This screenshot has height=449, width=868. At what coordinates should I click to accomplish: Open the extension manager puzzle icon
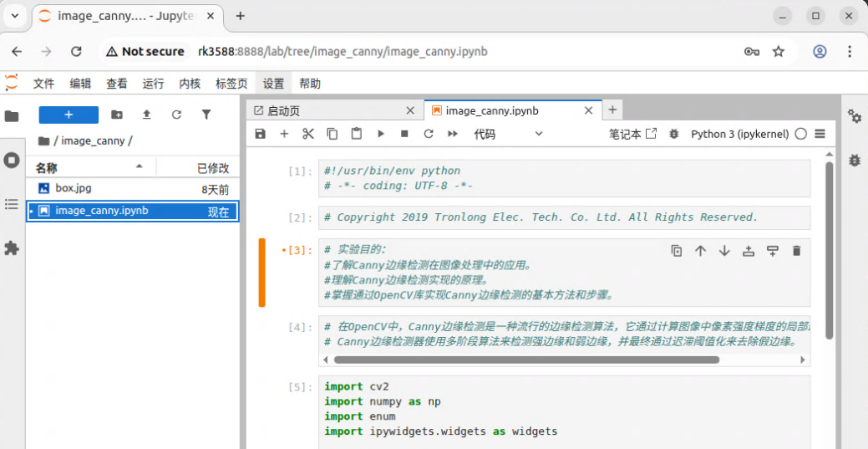(12, 248)
